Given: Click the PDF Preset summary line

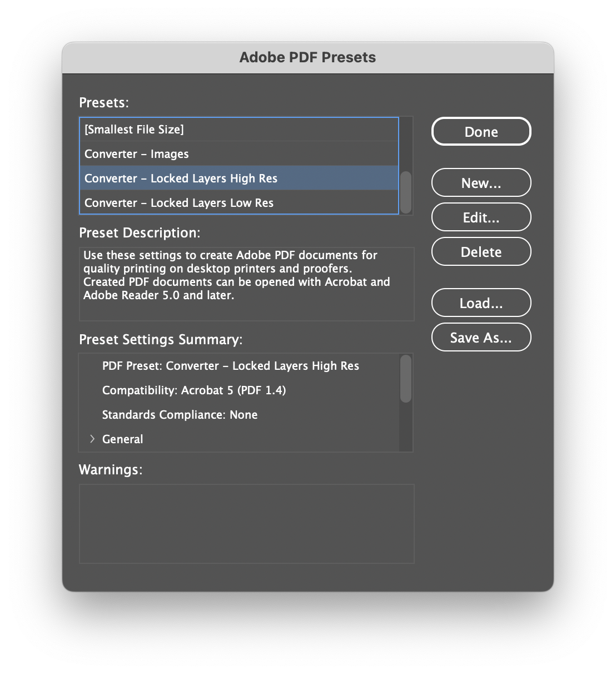Looking at the screenshot, I should click(x=230, y=366).
